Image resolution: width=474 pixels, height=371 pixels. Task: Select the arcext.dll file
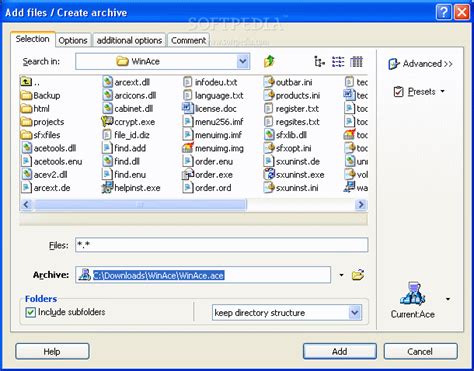click(126, 82)
